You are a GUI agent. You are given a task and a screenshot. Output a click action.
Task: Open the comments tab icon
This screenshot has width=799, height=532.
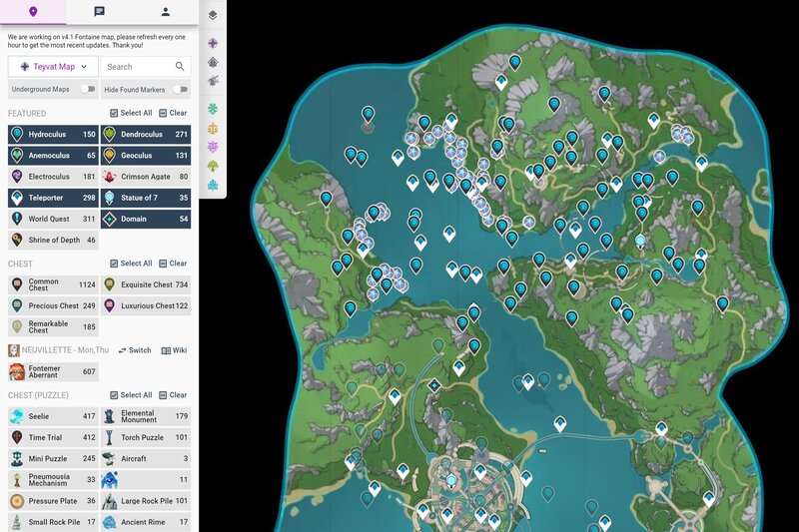point(99,12)
